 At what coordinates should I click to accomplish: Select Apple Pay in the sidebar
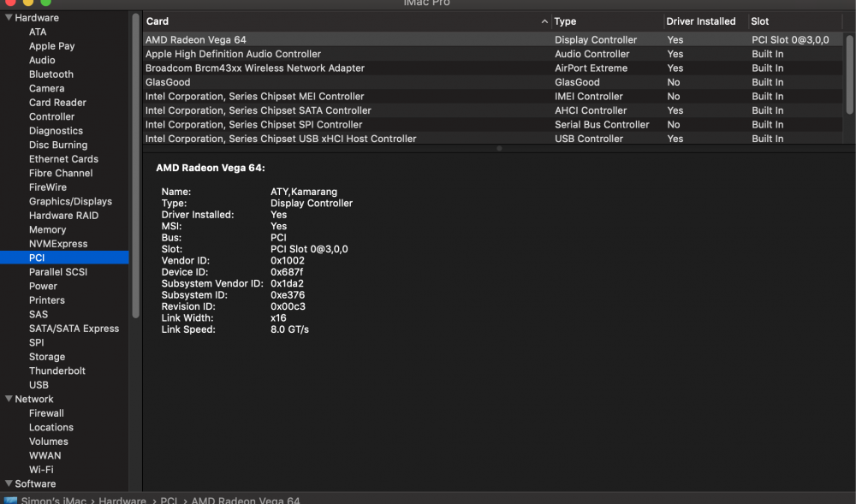52,46
